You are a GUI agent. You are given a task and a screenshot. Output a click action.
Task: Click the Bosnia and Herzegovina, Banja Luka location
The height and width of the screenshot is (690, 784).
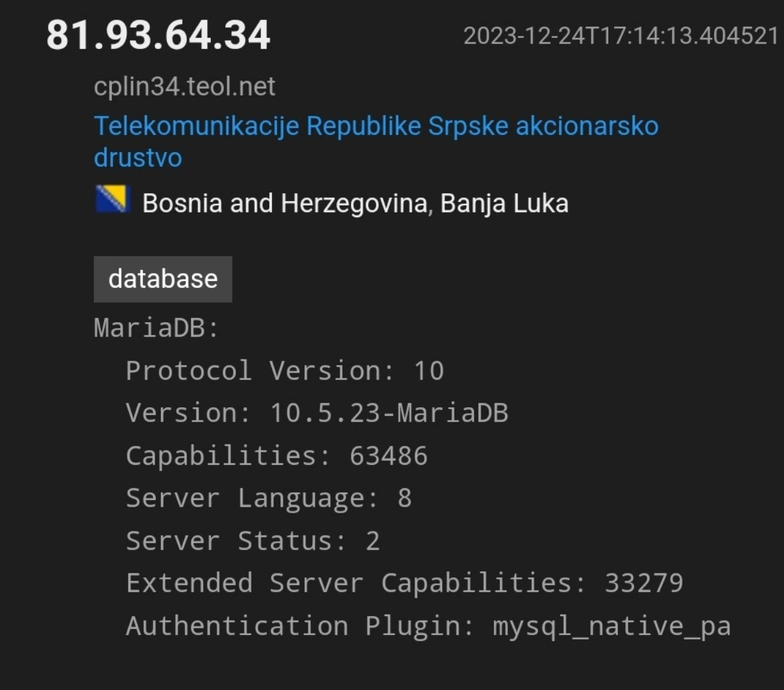click(355, 204)
